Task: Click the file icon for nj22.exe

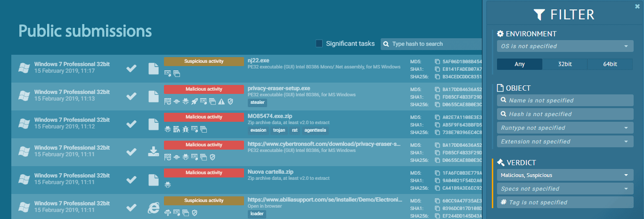Action: point(153,68)
